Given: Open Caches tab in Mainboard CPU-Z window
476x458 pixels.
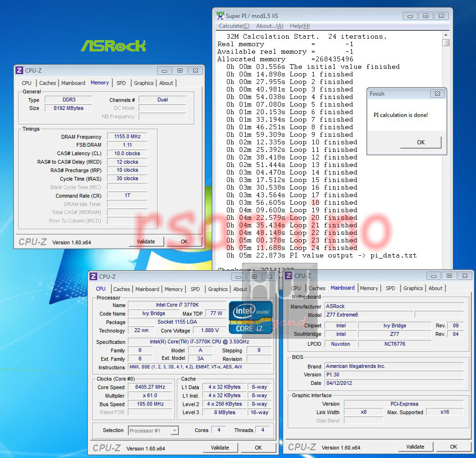Looking at the screenshot, I should coord(317,288).
